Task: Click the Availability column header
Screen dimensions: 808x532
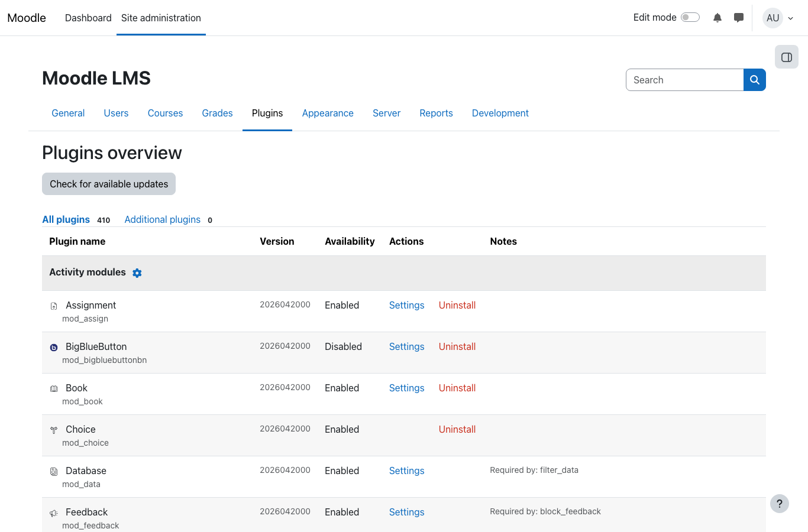Action: (x=350, y=241)
